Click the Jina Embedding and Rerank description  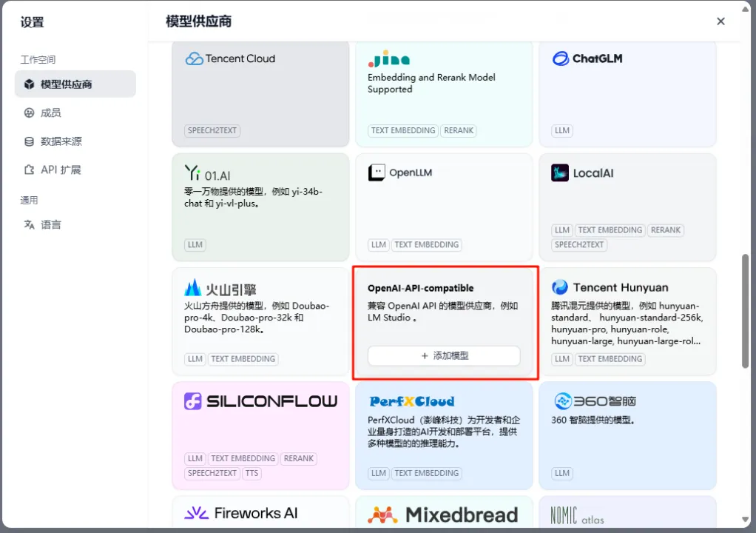point(431,83)
